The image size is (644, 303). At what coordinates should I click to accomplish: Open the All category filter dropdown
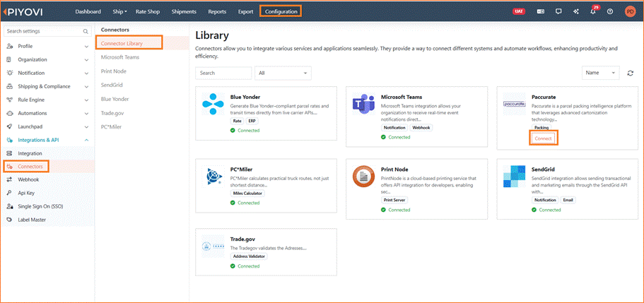283,73
